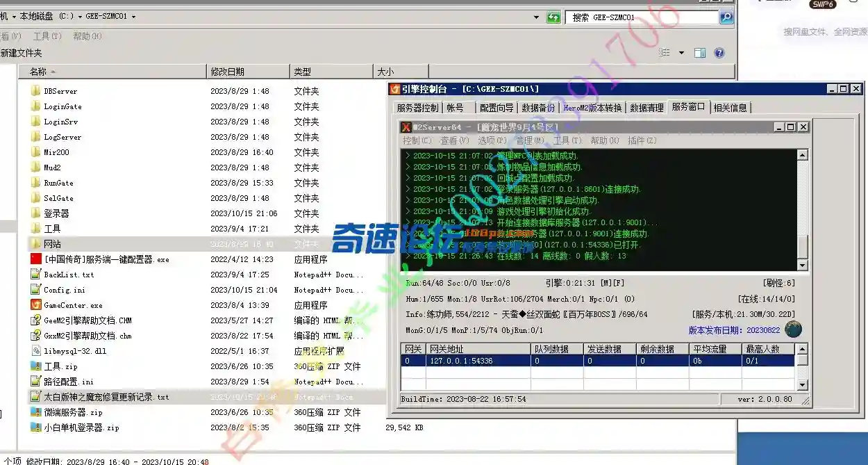Click the 网关地址 table column header
The height and width of the screenshot is (465, 868).
click(x=478, y=349)
